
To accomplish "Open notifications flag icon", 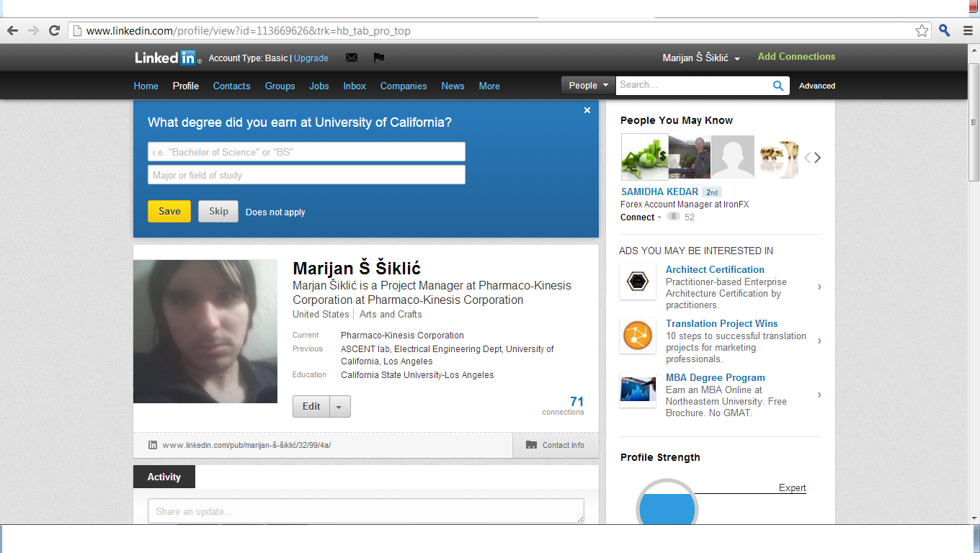I will (x=378, y=58).
